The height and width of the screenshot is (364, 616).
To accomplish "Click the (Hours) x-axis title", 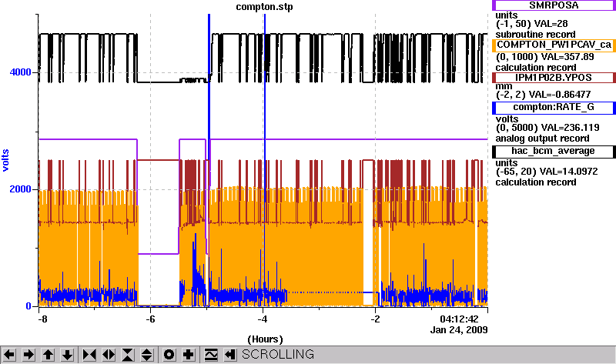I will (265, 339).
